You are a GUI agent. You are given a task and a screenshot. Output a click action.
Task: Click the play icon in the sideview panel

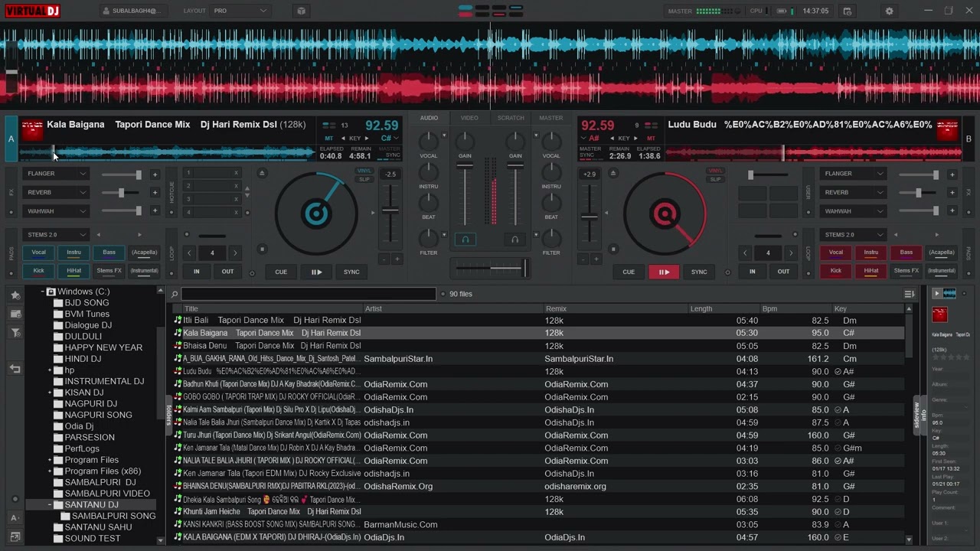tap(936, 293)
